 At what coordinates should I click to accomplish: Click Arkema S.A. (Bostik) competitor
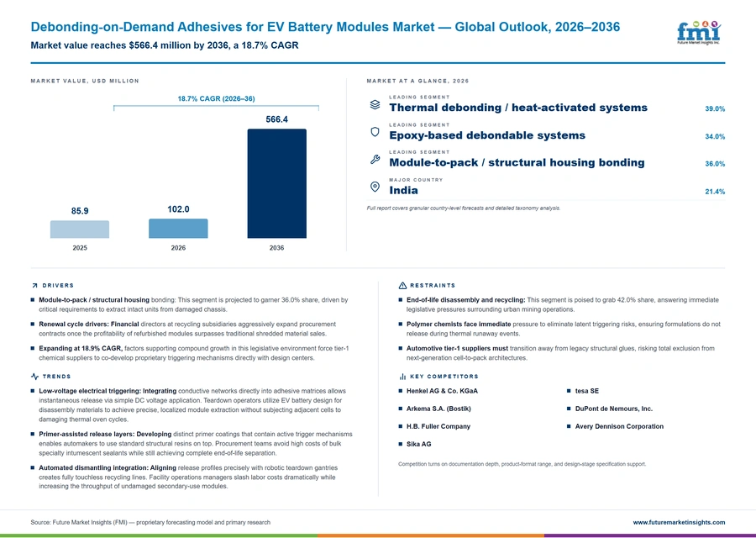[438, 409]
